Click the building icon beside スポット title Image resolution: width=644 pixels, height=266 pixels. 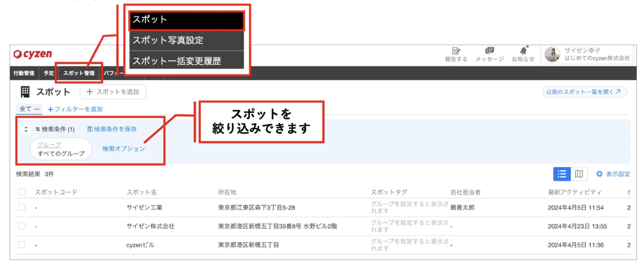25,91
